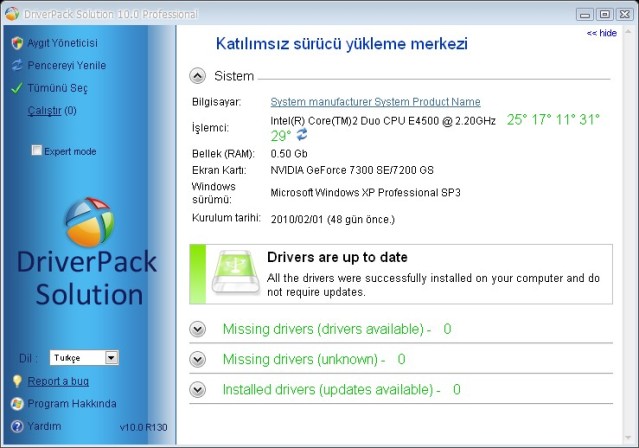Click the title bar DriverPack app icon
This screenshot has height=448, width=639.
coord(12,13)
